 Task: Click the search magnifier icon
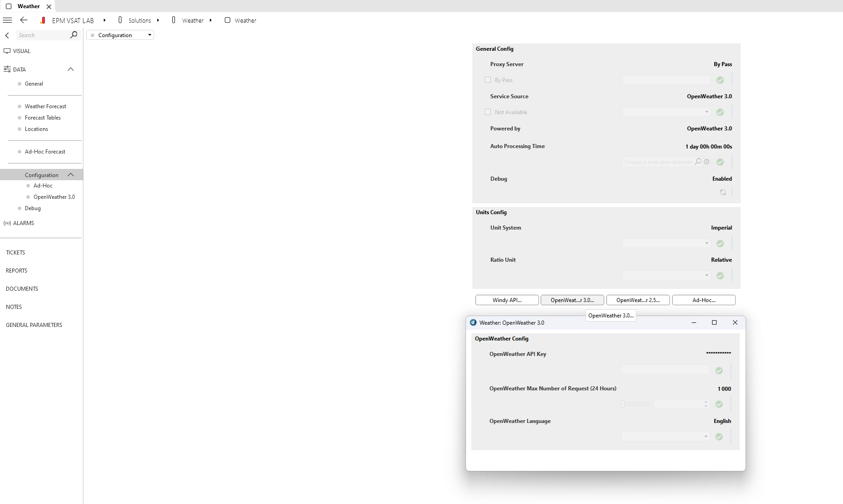coord(74,35)
